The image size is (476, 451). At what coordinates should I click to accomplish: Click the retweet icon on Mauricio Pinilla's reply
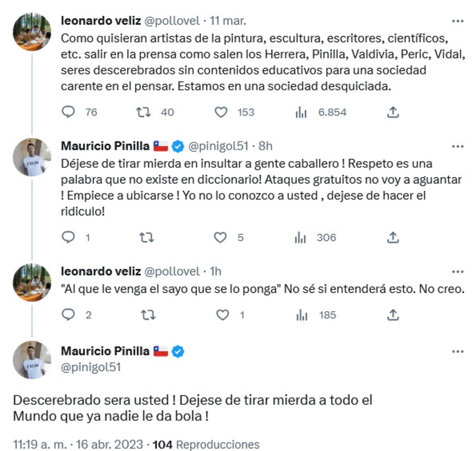(146, 238)
